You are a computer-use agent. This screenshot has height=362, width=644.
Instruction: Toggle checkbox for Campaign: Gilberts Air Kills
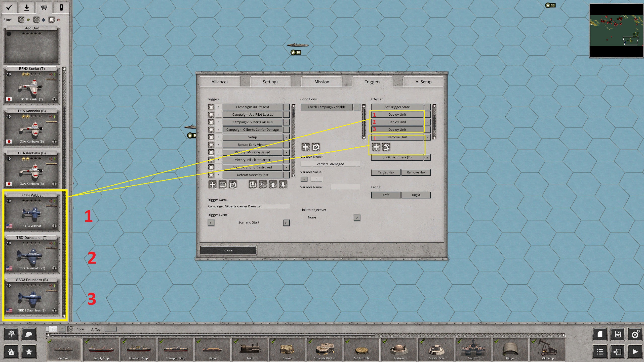tap(211, 122)
